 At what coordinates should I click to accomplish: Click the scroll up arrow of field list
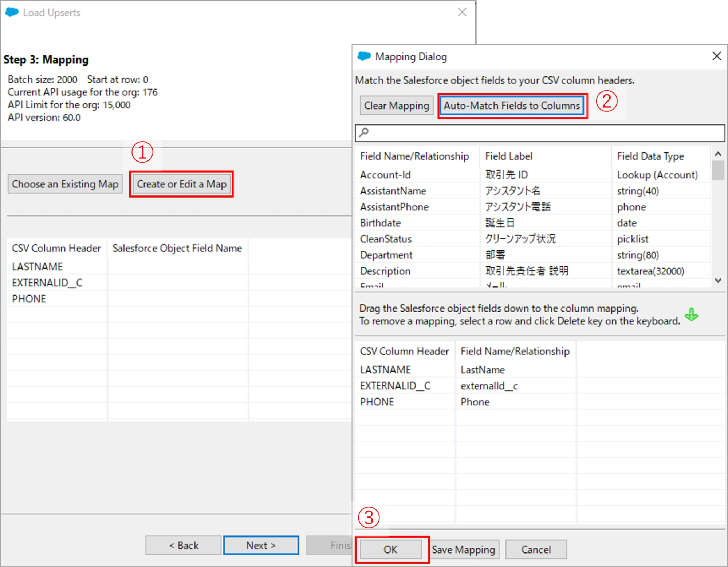pyautogui.click(x=718, y=154)
